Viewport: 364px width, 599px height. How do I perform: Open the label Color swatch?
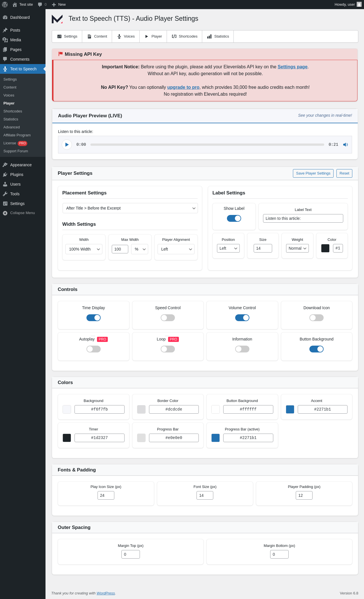(x=325, y=248)
